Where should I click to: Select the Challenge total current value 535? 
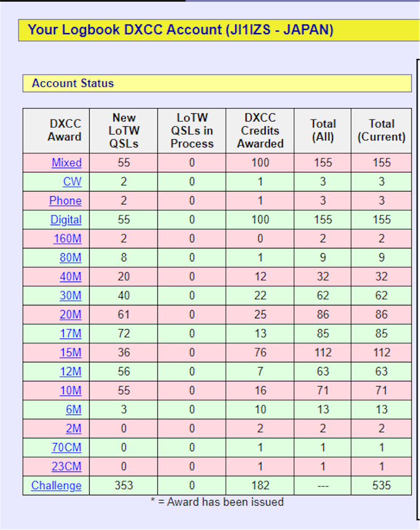382,485
